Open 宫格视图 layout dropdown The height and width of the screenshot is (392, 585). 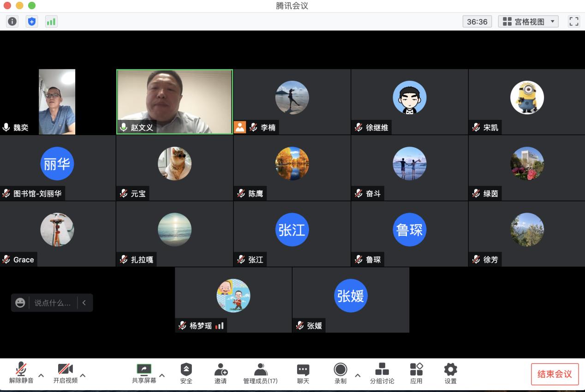(528, 22)
